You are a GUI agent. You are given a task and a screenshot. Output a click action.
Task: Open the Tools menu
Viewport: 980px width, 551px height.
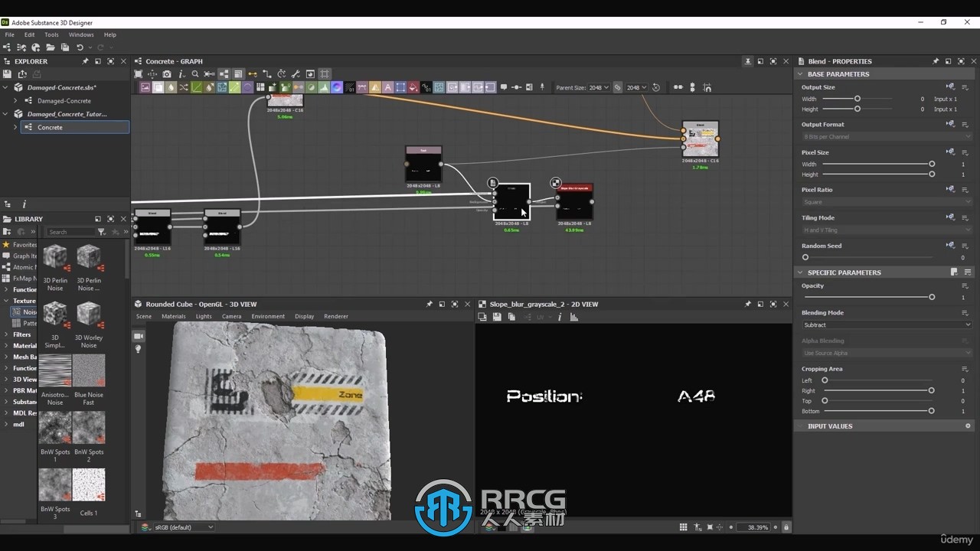51,34
